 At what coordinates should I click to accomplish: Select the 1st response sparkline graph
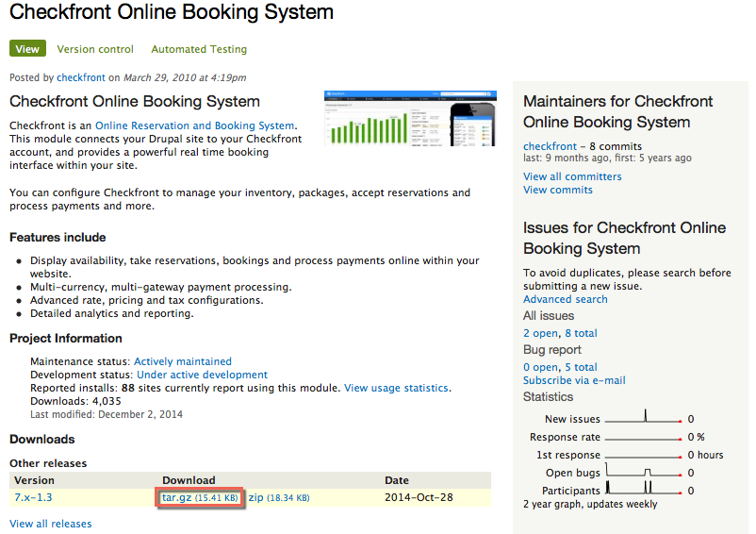coord(643,456)
